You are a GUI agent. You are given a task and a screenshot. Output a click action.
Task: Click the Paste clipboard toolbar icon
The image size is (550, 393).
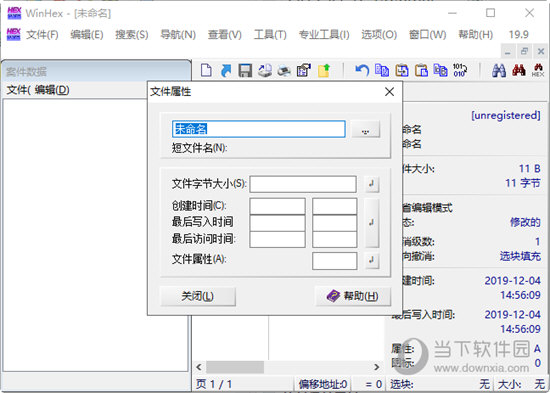(x=421, y=70)
